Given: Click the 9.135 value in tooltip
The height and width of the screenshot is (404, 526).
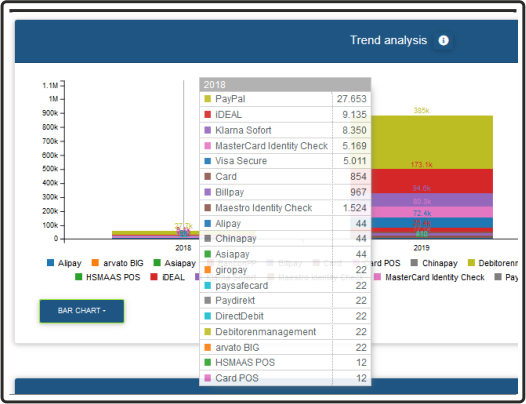Looking at the screenshot, I should [354, 115].
